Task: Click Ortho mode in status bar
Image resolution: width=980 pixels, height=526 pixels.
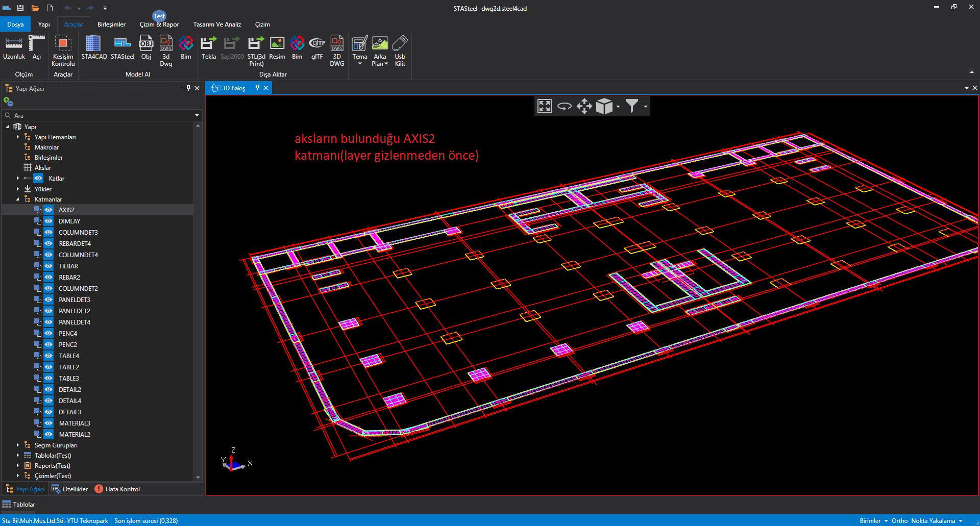Action: click(x=899, y=521)
